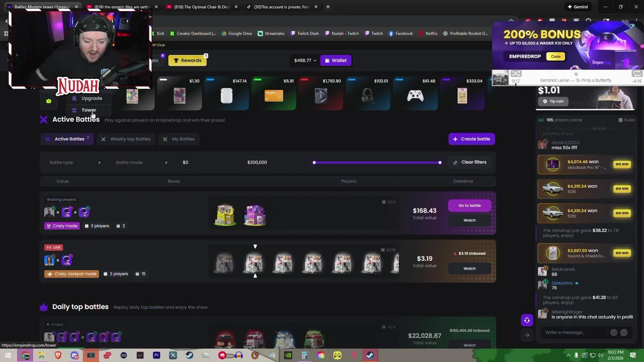Viewport: 644px width, 362px height.
Task: Click the left handle of price slider
Action: pyautogui.click(x=314, y=162)
